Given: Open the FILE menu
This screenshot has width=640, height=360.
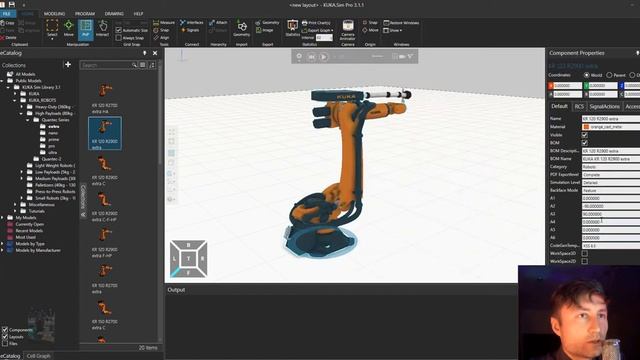Looking at the screenshot, I should click(7, 14).
